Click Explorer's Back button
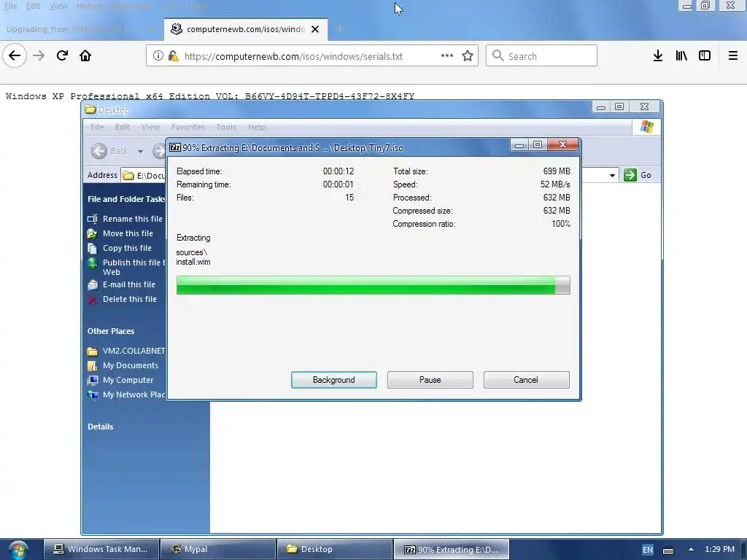The width and height of the screenshot is (747, 560). pos(109,151)
